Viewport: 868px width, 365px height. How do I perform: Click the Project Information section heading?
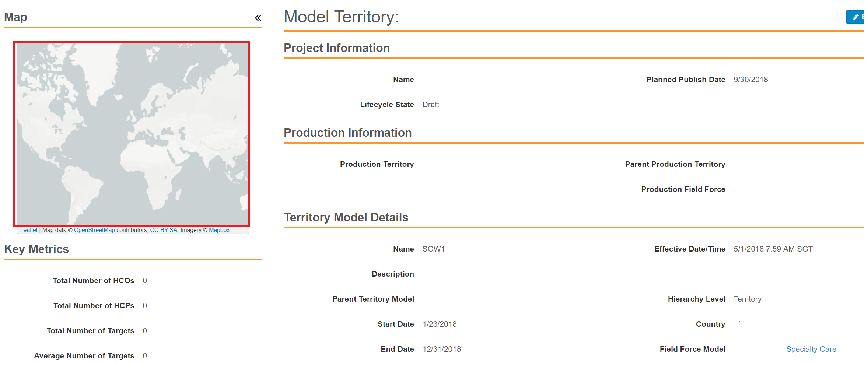336,48
